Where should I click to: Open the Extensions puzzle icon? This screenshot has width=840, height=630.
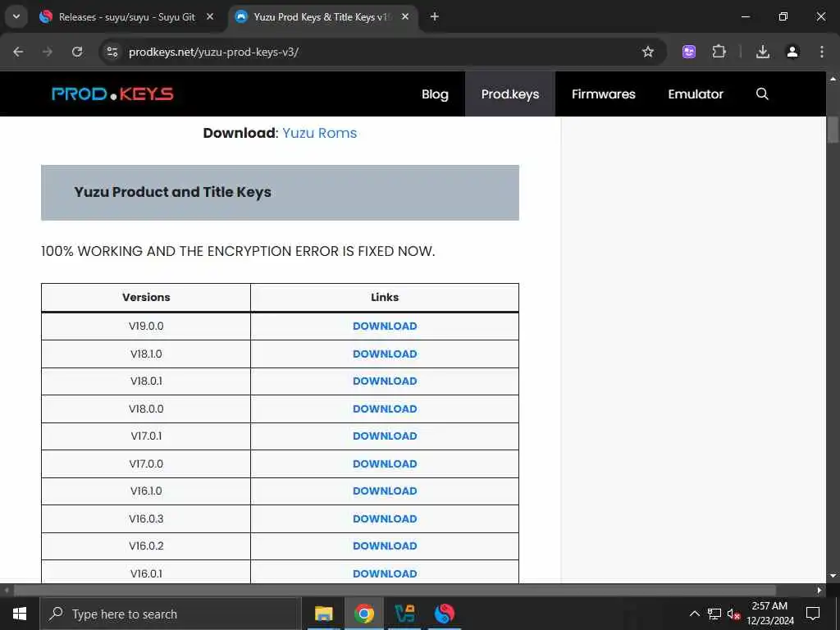click(719, 52)
